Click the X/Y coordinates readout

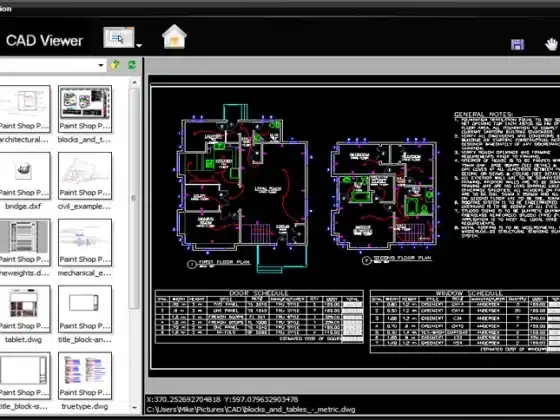point(222,399)
